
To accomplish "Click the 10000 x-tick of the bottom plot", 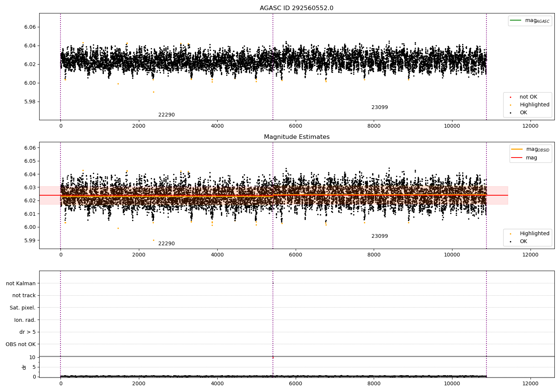I will click(x=452, y=383).
